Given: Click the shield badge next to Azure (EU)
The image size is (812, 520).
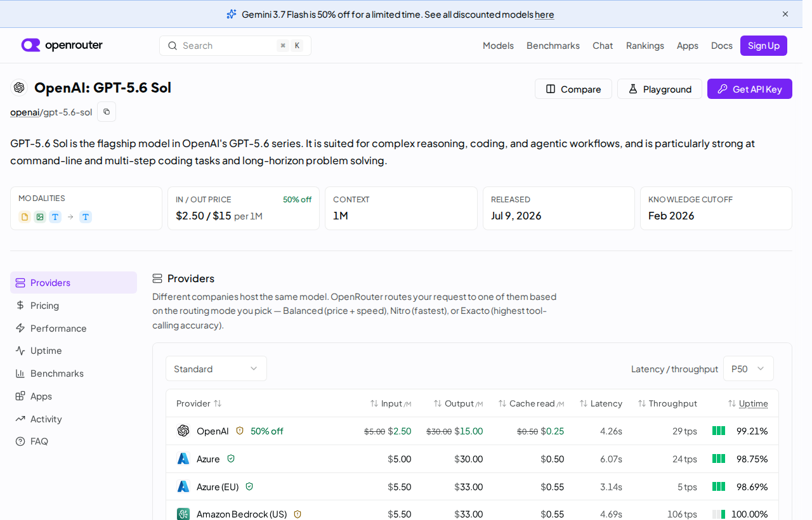Looking at the screenshot, I should [x=249, y=486].
